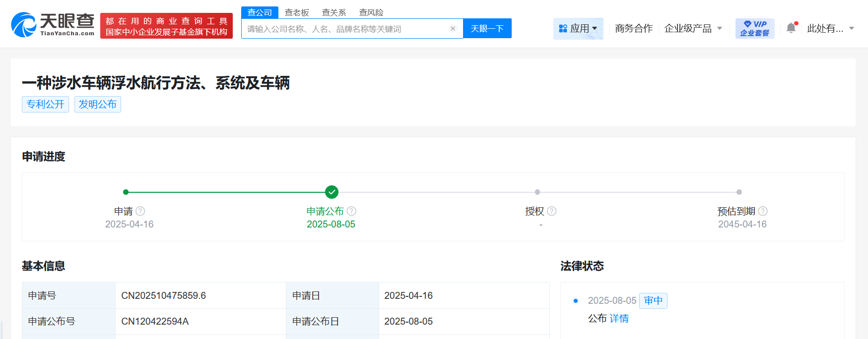Show help for the 申请 step
Screen dimensions: 868x339
coord(140,211)
